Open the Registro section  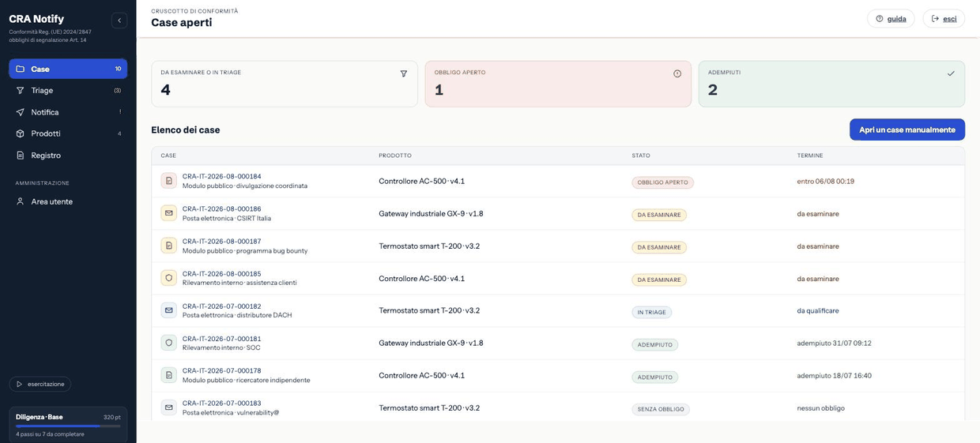[68, 156]
